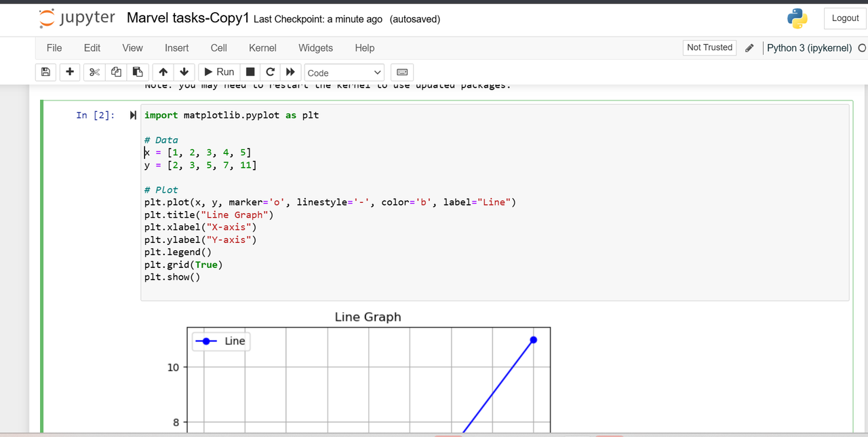Open the Cell menu

tap(219, 47)
